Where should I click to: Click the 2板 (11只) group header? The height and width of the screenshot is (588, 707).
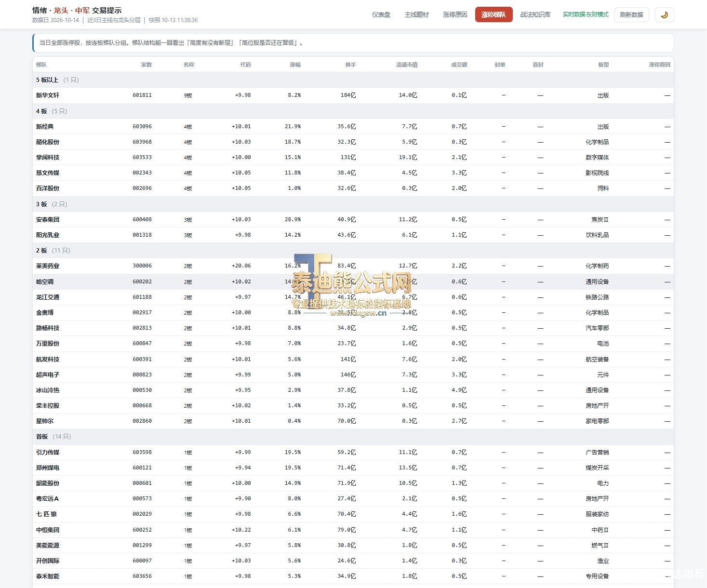[x=353, y=251]
